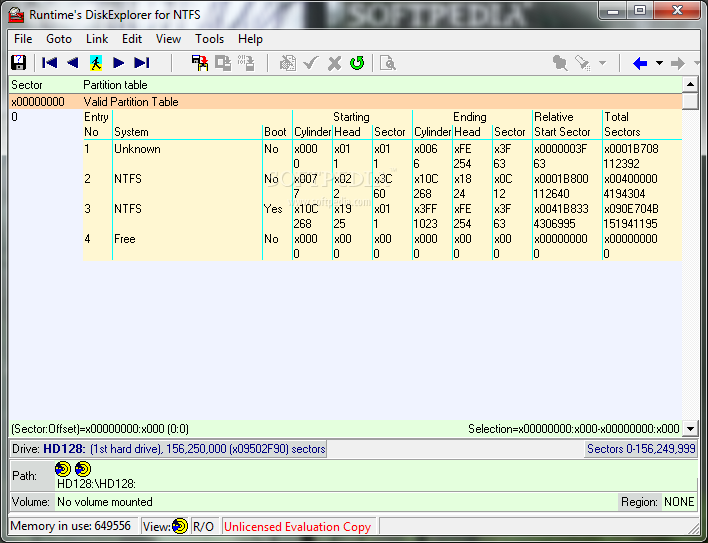Open the Edit menu

tap(132, 39)
